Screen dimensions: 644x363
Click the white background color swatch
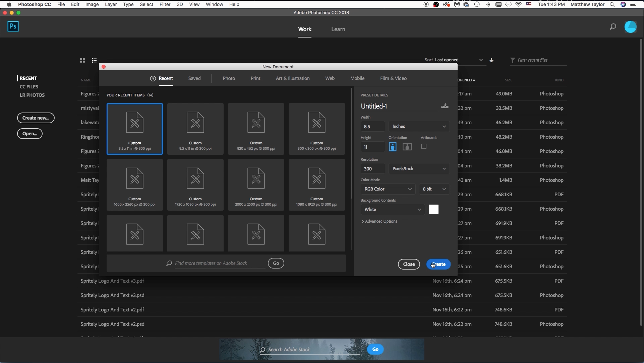tap(434, 209)
